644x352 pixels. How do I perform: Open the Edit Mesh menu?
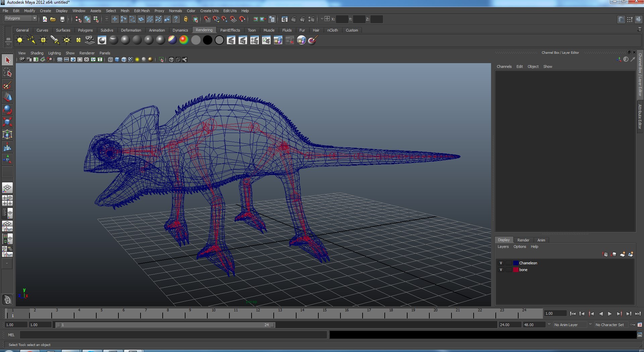point(142,11)
